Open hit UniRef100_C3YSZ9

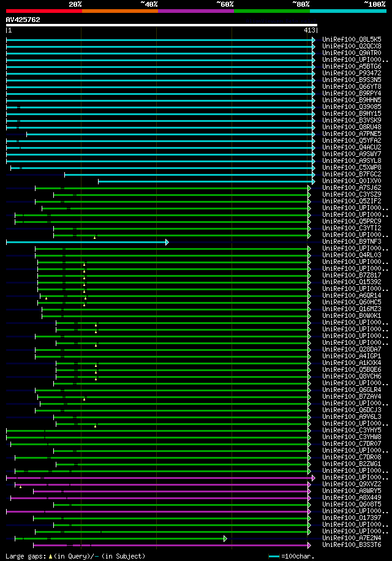(x=352, y=194)
